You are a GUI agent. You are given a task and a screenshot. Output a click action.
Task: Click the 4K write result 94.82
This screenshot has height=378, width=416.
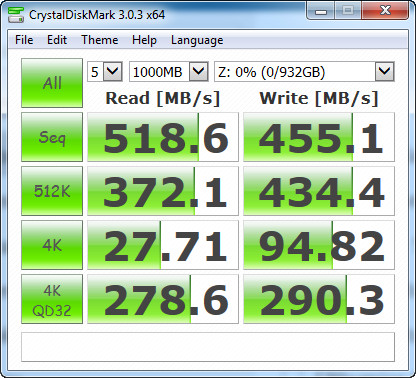coord(319,245)
